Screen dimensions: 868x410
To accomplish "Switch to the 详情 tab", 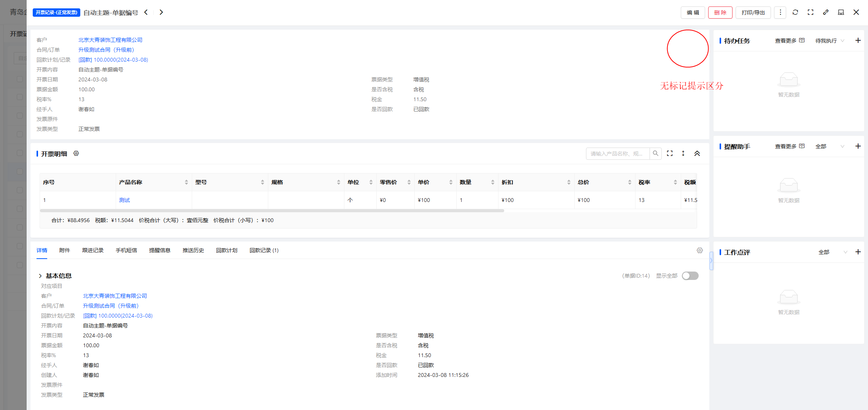I will (x=42, y=250).
